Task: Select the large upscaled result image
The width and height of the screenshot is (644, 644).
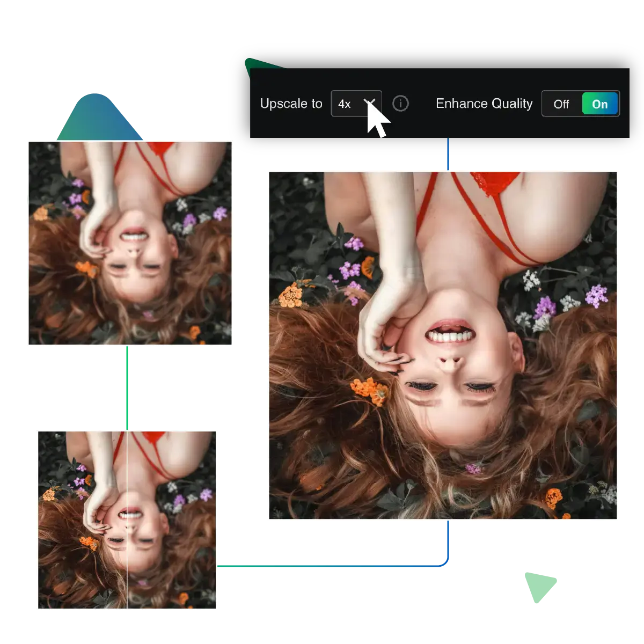Action: (x=443, y=345)
